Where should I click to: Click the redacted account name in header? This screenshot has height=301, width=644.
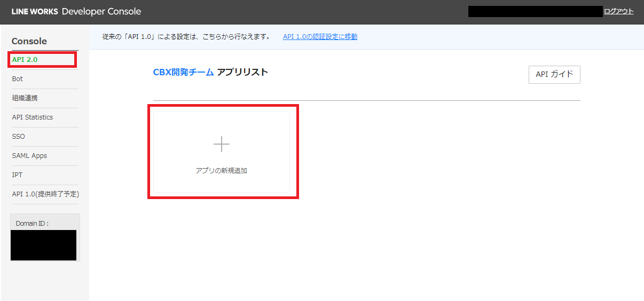pyautogui.click(x=535, y=12)
